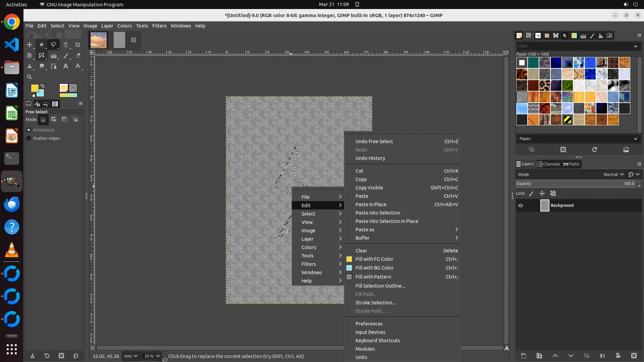The image size is (644, 362).
Task: Select the Crop tool
Action: coord(78,45)
